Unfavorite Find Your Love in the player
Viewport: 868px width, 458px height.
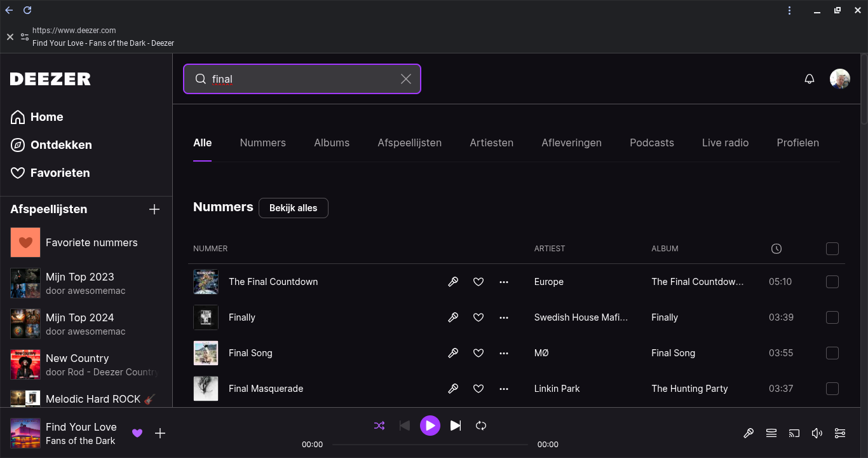tap(137, 433)
